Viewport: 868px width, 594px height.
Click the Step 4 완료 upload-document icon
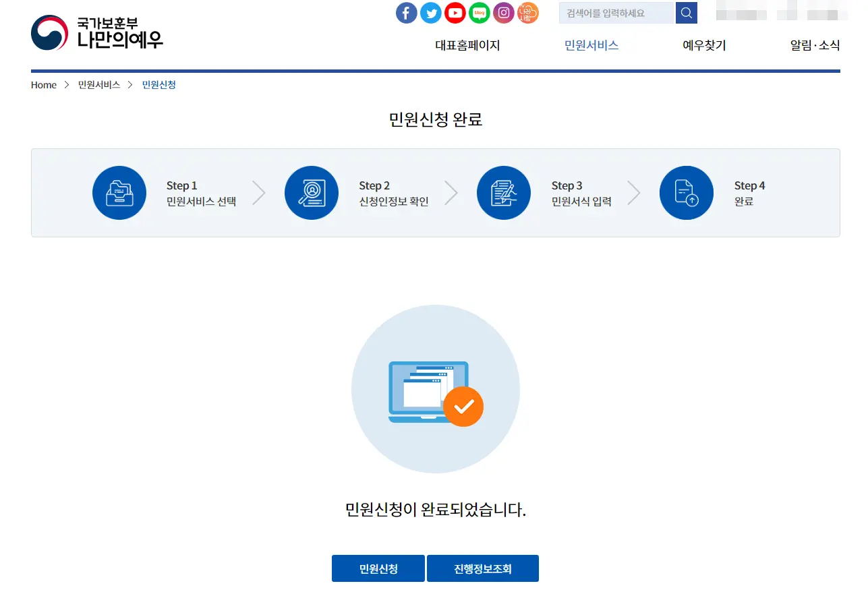tap(686, 193)
